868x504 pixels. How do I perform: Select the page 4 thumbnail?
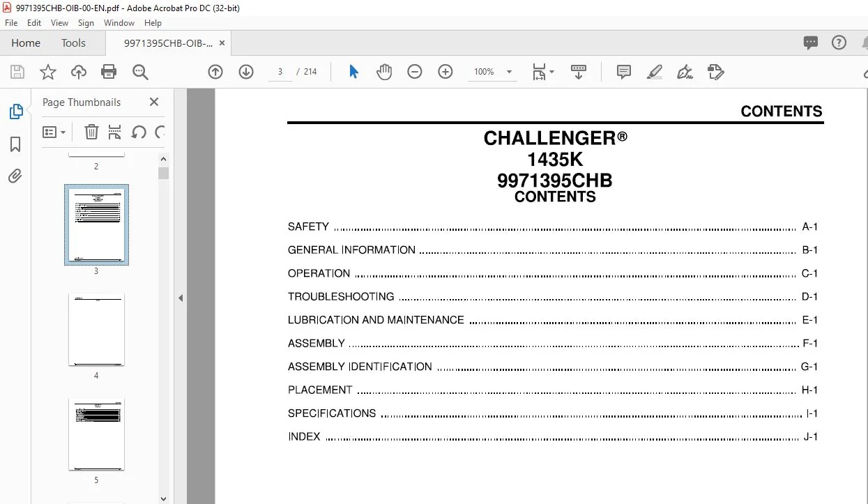(96, 329)
